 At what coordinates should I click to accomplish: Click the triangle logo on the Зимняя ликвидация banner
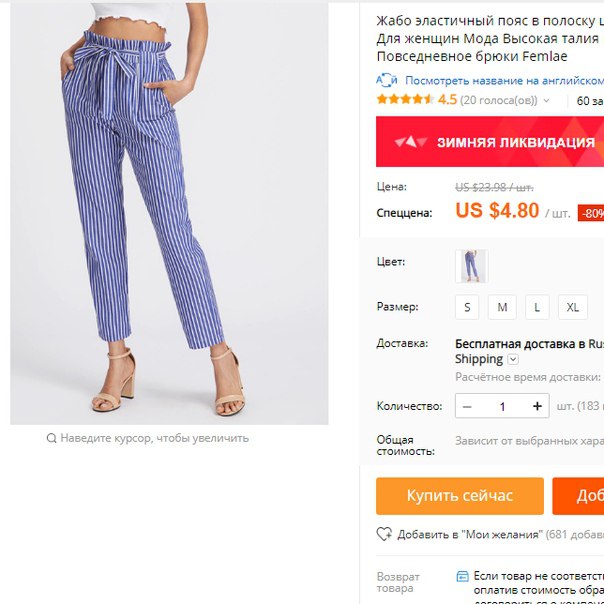(411, 142)
